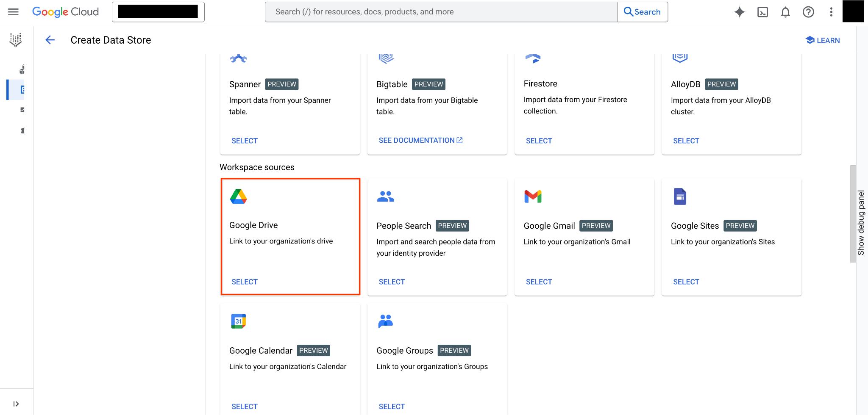The image size is (868, 415).
Task: Select the People Search source
Action: (392, 282)
